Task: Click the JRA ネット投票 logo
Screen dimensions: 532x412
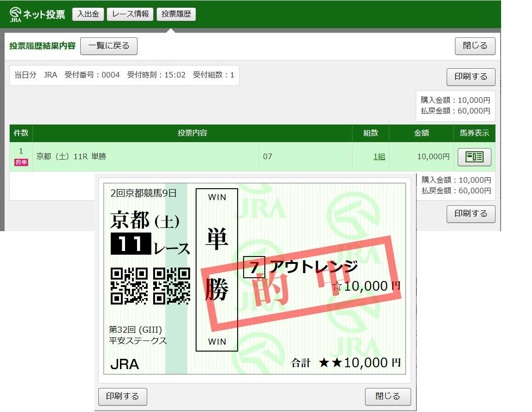Action: pos(37,14)
